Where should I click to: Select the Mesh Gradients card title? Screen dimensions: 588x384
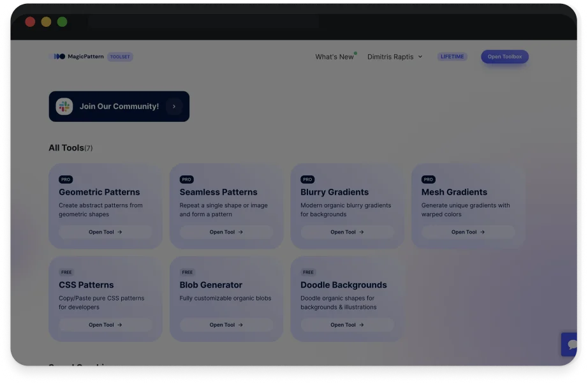pos(454,192)
